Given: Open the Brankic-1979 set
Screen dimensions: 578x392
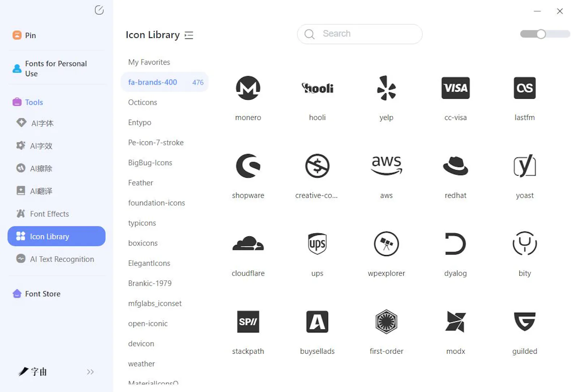Looking at the screenshot, I should point(150,284).
